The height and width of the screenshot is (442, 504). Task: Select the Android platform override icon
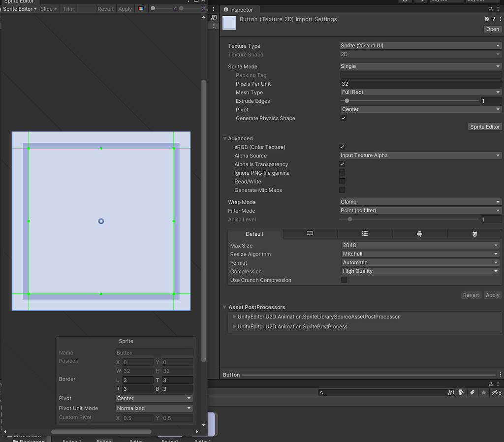pyautogui.click(x=419, y=233)
